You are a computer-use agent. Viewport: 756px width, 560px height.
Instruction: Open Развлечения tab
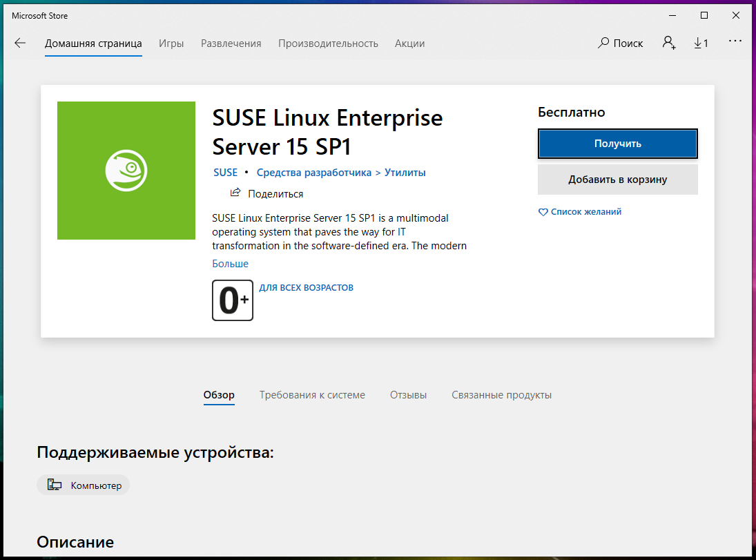(x=231, y=43)
